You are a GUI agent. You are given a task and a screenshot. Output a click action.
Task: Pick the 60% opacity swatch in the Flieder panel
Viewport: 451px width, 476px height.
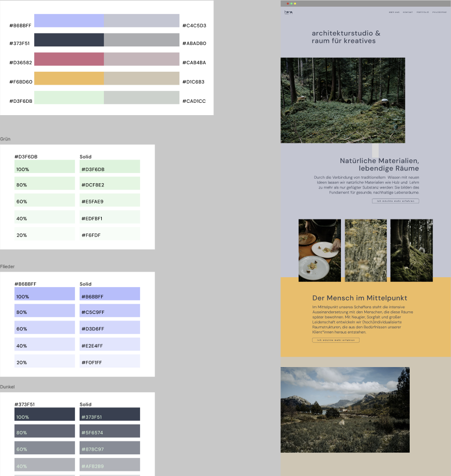coord(44,327)
